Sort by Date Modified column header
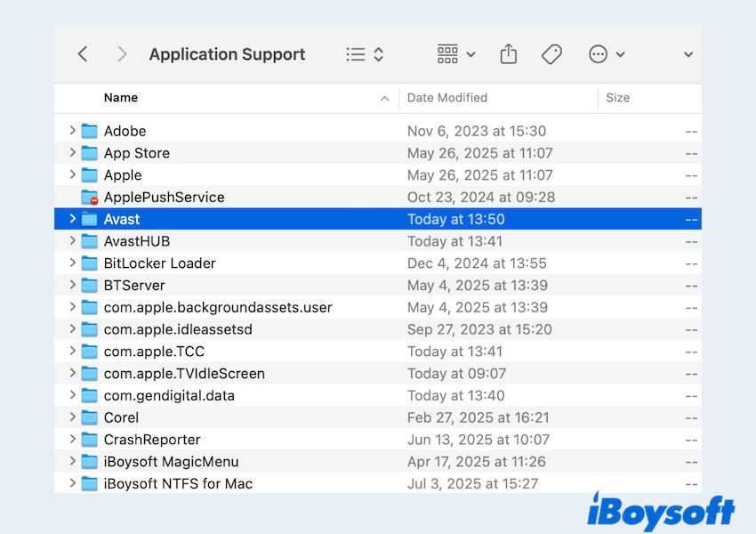The height and width of the screenshot is (534, 756). (x=446, y=98)
